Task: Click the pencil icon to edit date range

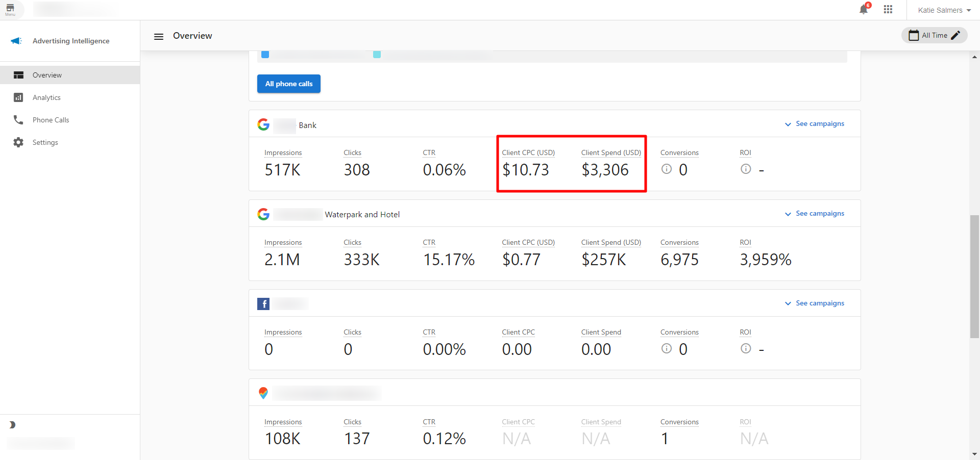Action: coord(956,35)
